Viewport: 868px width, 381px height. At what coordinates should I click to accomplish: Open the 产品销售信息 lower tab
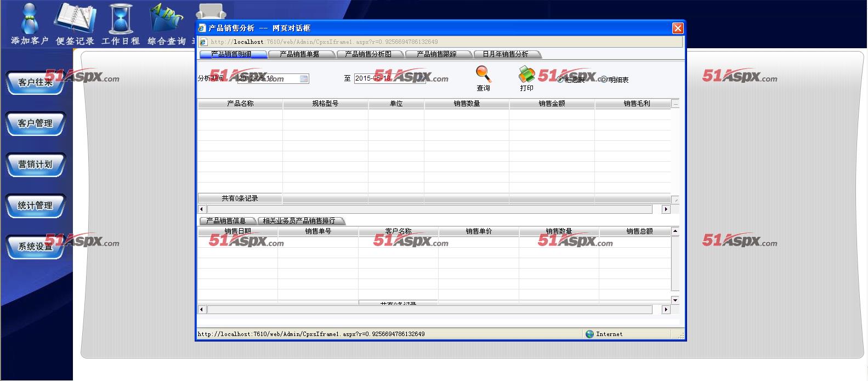click(x=226, y=221)
